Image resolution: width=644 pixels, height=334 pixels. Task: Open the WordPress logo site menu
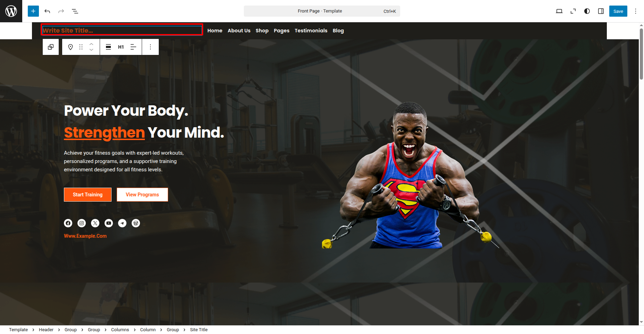click(x=11, y=11)
